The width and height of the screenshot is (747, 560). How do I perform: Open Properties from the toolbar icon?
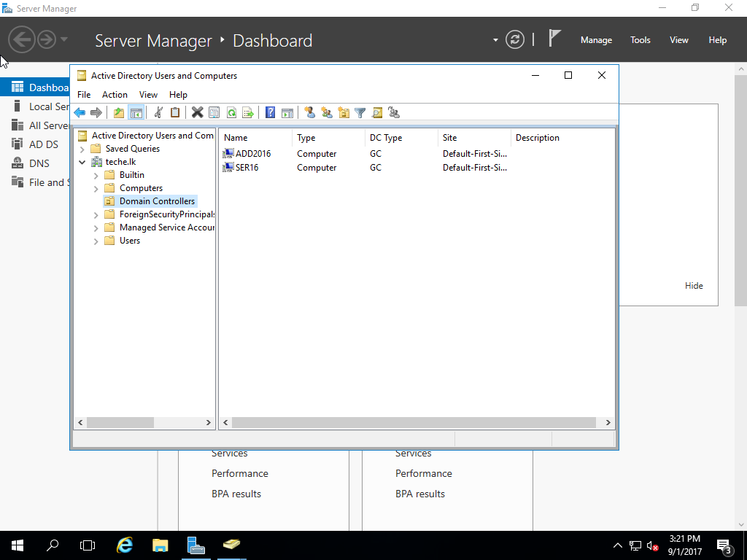214,112
